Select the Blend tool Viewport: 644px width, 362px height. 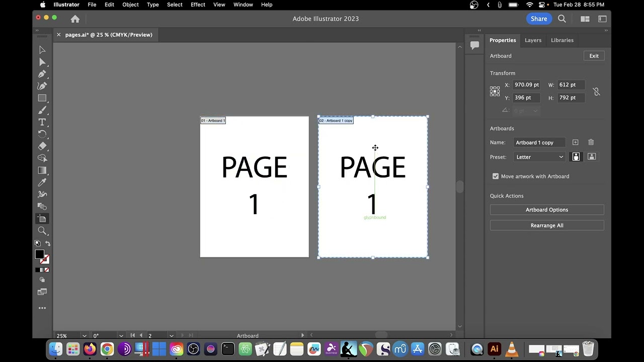click(x=42, y=207)
